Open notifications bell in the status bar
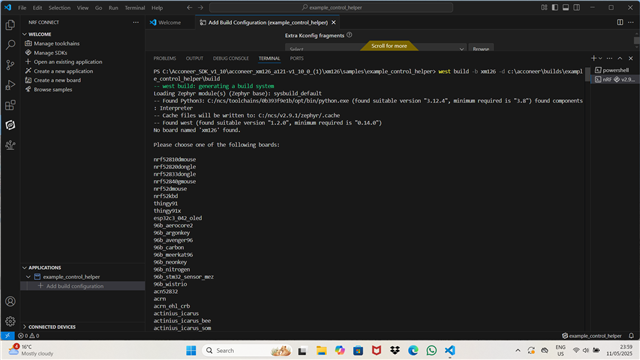Screen dimensions: 640x360 point(631,336)
